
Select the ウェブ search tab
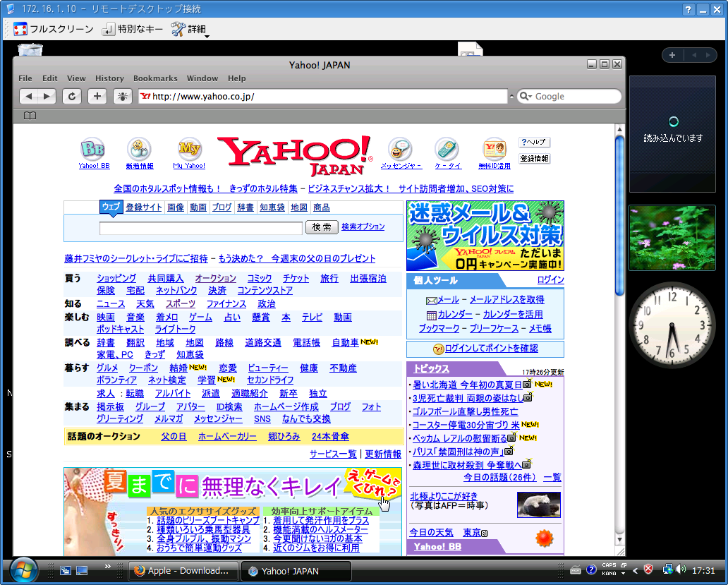[x=111, y=207]
